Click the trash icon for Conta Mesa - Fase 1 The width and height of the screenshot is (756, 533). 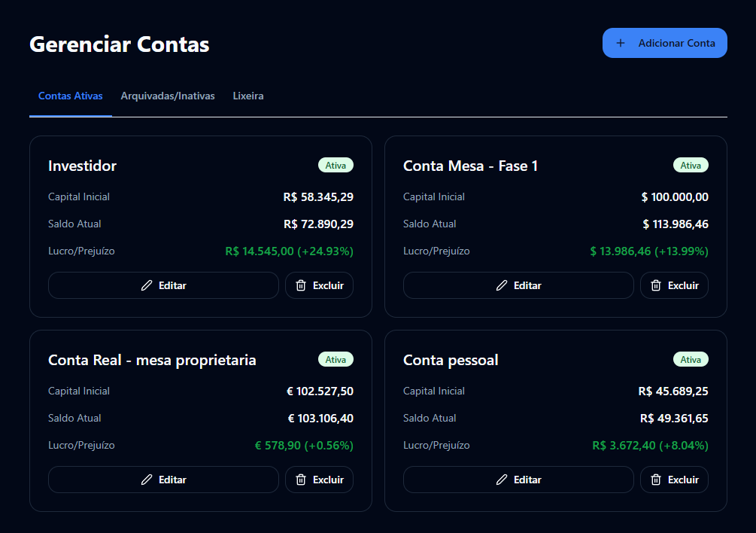coord(654,285)
